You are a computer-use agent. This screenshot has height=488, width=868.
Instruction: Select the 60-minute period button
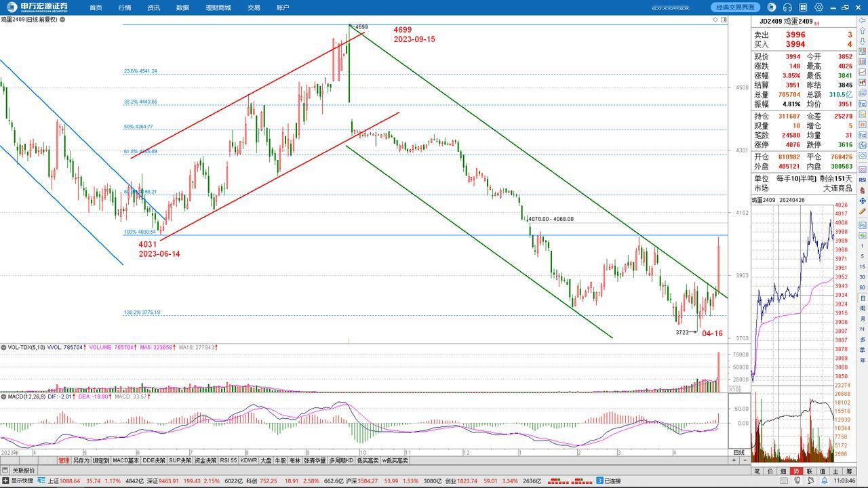(862, 287)
